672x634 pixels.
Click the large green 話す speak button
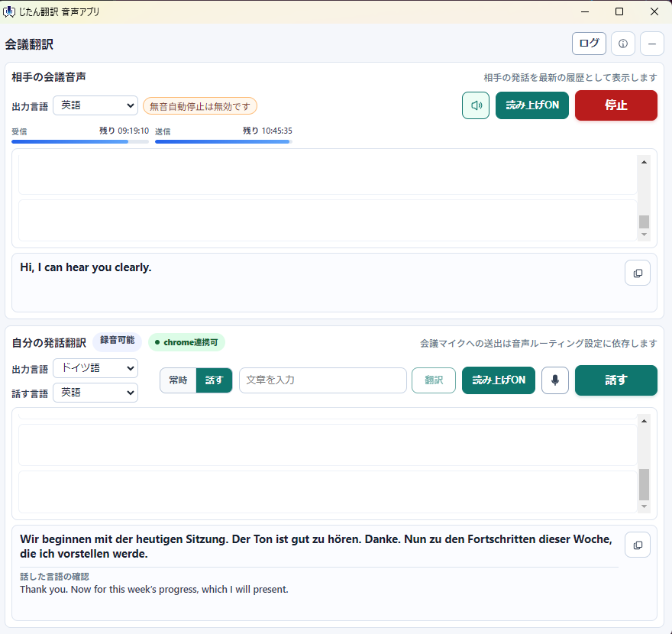pos(615,380)
